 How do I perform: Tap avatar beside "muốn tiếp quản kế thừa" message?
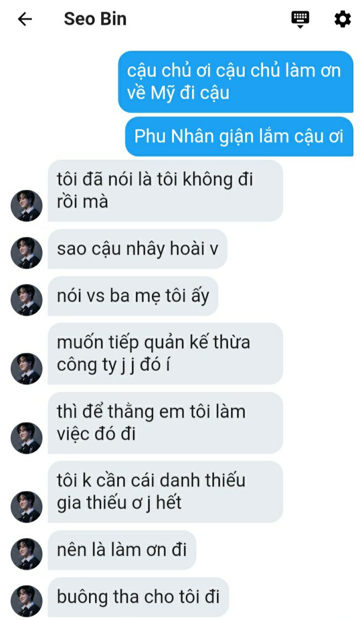click(x=26, y=368)
